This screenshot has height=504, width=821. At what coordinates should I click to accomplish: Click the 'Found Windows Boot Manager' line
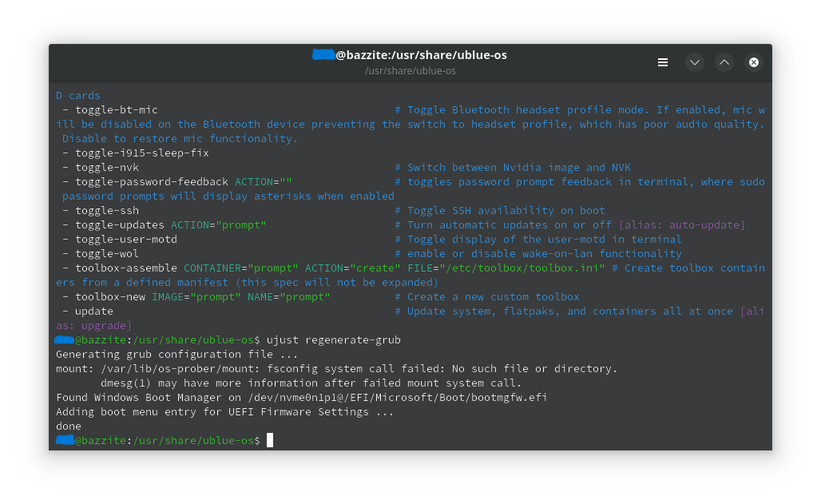pyautogui.click(x=302, y=398)
